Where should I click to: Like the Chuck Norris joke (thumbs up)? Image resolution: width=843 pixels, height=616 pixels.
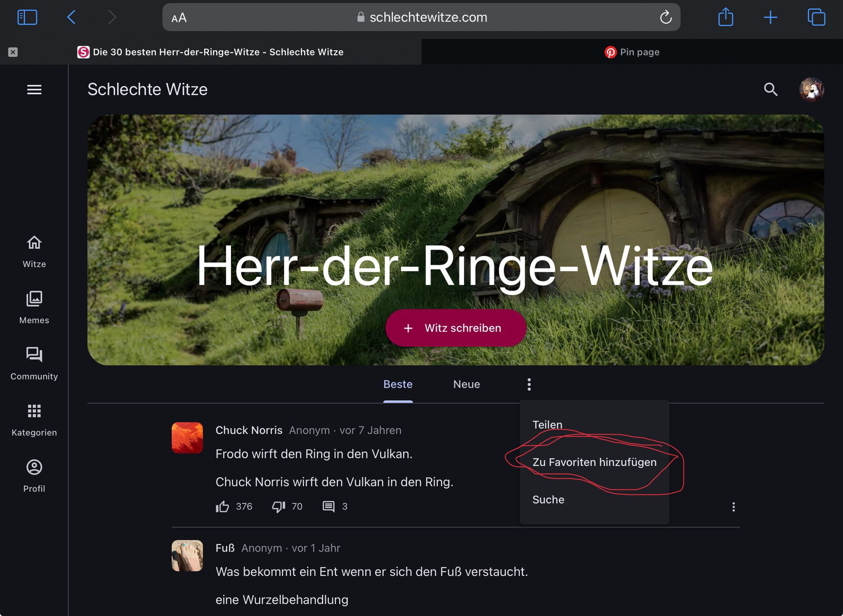pyautogui.click(x=223, y=507)
